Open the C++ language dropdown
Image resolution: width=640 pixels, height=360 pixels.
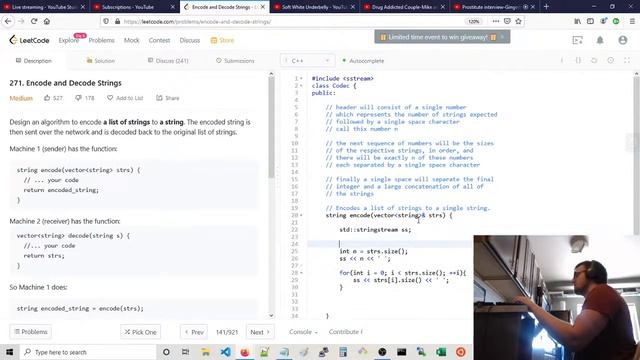[x=307, y=60]
